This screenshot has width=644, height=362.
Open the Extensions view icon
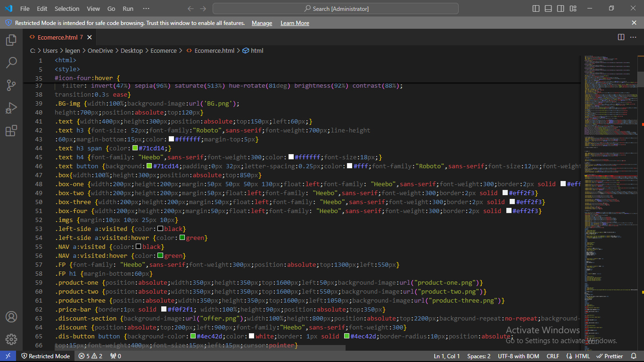click(x=11, y=131)
